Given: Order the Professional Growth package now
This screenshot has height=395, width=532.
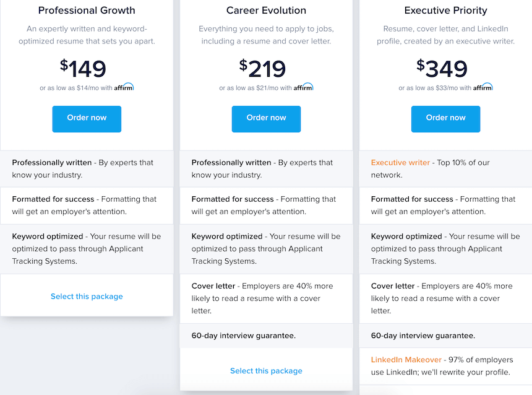Looking at the screenshot, I should pos(87,118).
